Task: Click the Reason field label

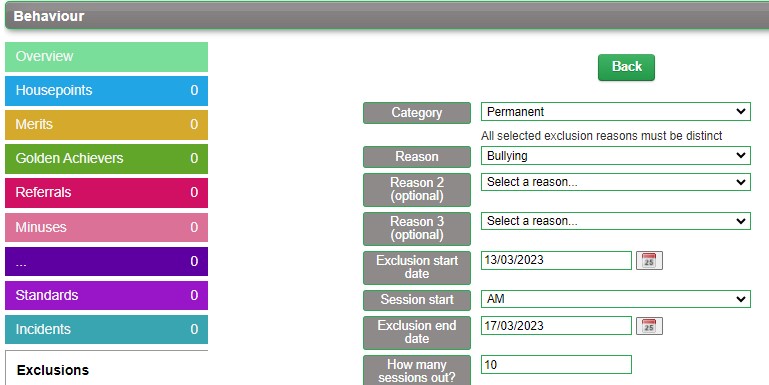Action: click(417, 157)
